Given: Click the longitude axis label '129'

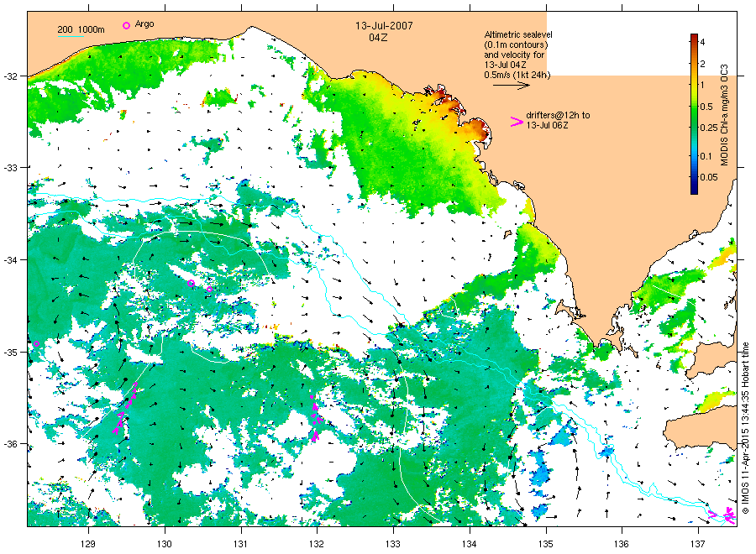Looking at the screenshot, I should click(88, 544).
